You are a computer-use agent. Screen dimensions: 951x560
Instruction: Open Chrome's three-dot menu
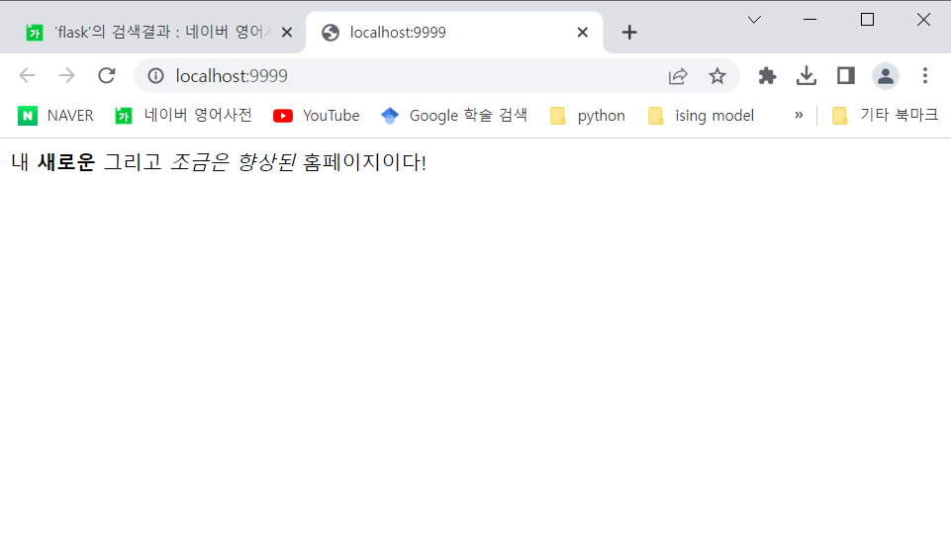coord(925,76)
